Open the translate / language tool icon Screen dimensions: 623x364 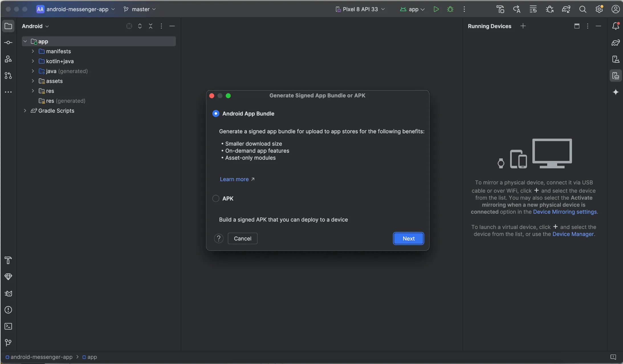point(517,9)
